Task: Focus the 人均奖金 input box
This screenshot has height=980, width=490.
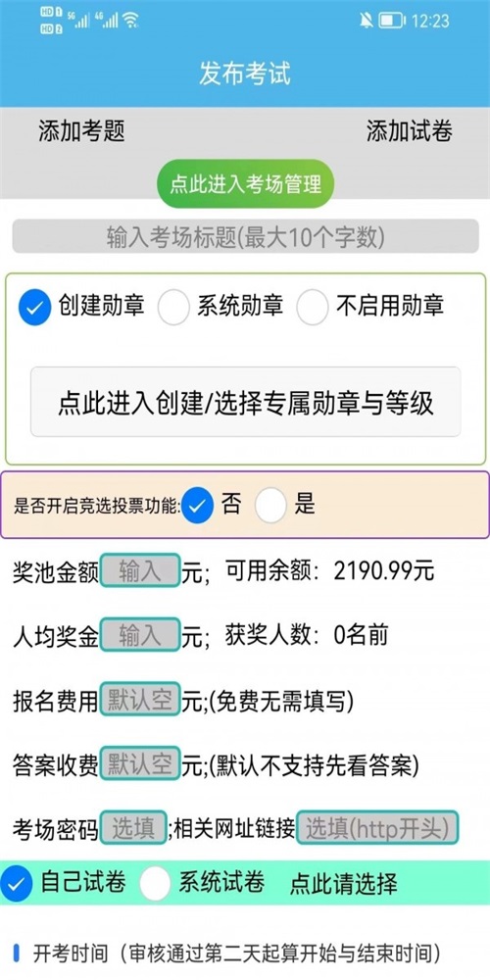Action: 140,635
